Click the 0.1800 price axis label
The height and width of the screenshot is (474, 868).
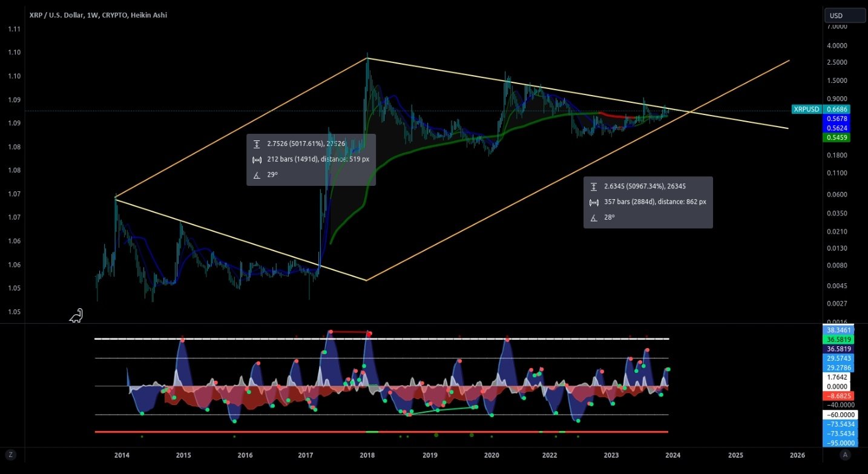[838, 155]
